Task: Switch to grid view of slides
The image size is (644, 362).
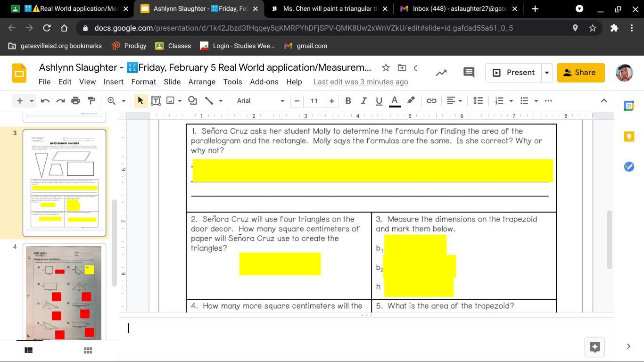Action: pyautogui.click(x=87, y=350)
